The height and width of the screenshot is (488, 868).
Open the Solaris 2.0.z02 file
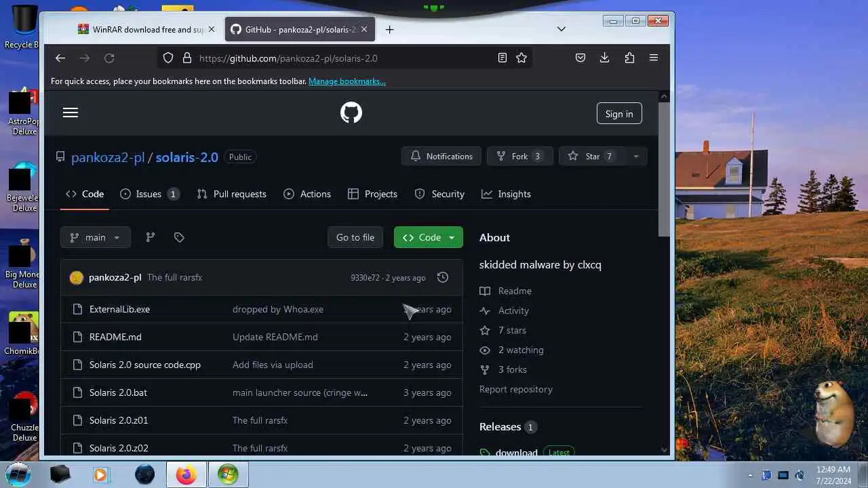[x=119, y=448]
